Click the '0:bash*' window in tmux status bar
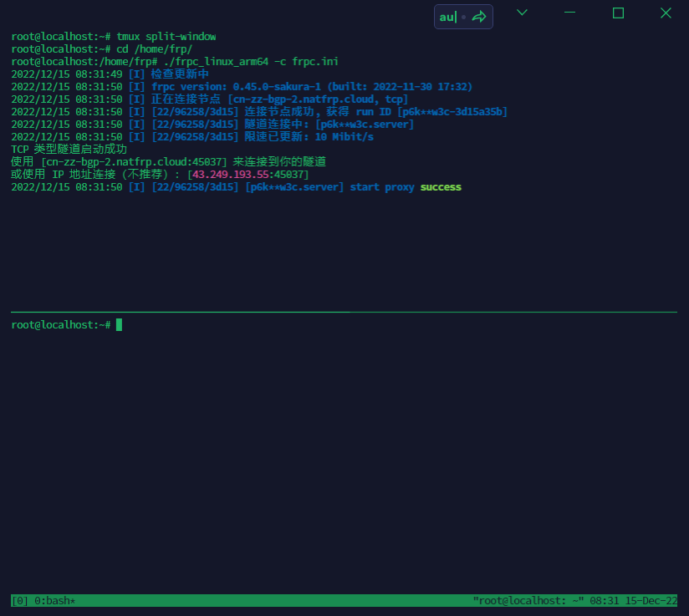 pos(55,601)
